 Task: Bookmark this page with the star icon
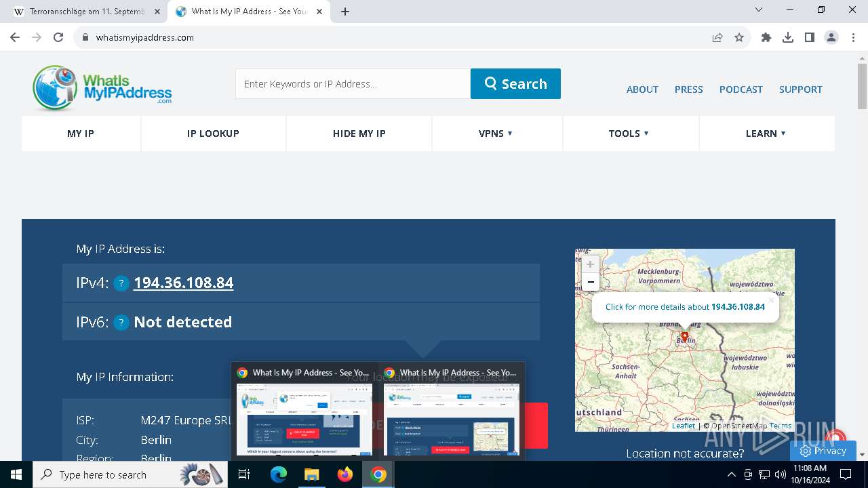tap(739, 37)
